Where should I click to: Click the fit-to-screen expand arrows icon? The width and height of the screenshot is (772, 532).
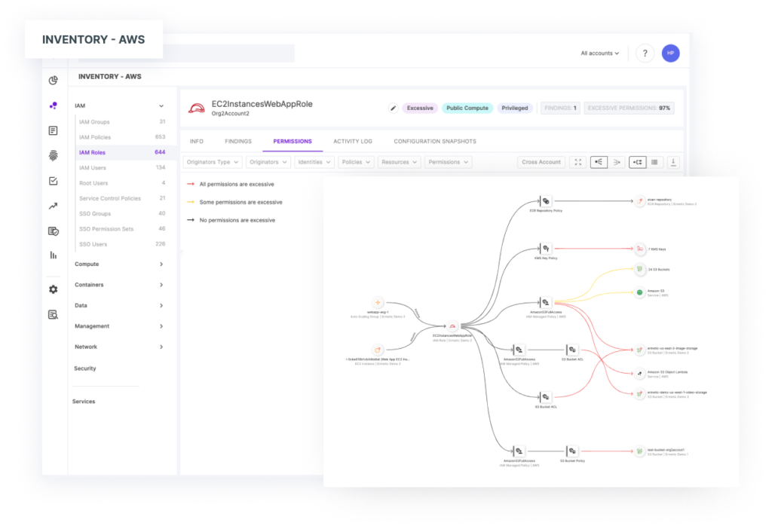click(578, 162)
